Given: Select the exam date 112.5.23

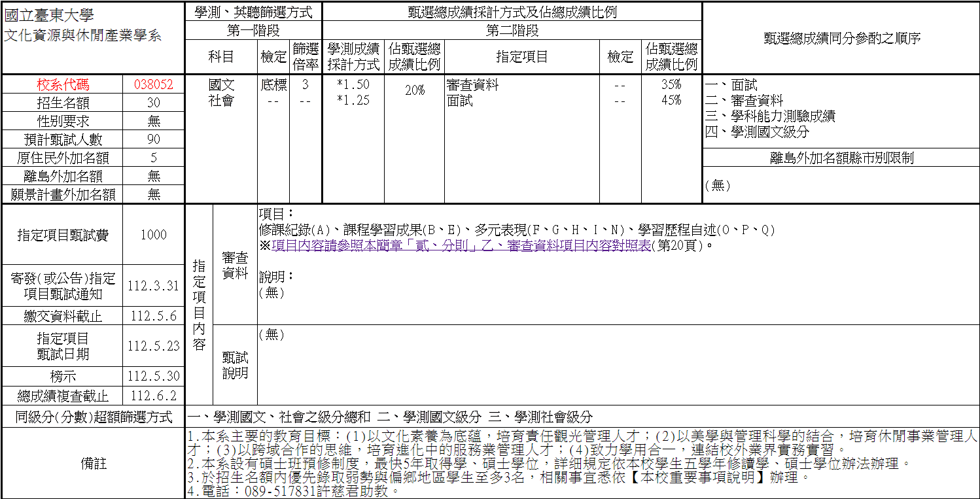Looking at the screenshot, I should 154,346.
